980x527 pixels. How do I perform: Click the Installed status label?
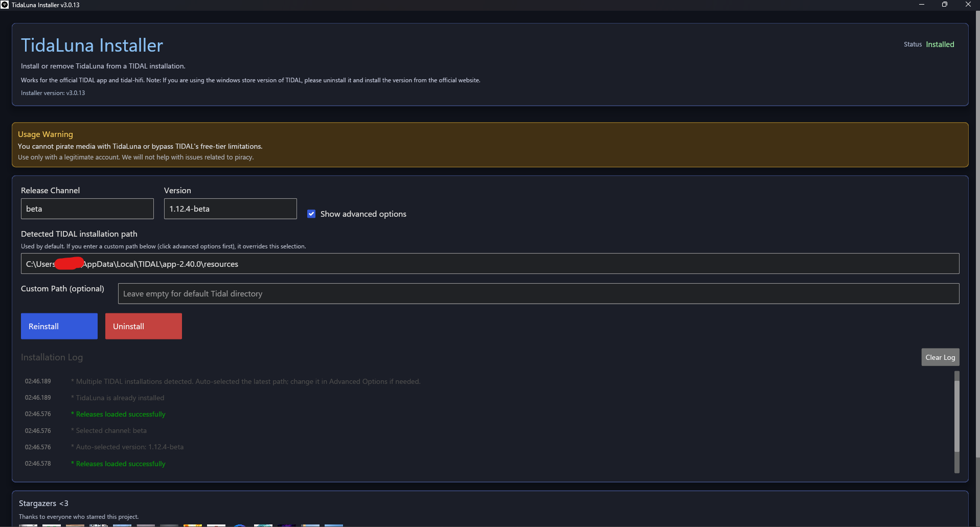(x=940, y=44)
